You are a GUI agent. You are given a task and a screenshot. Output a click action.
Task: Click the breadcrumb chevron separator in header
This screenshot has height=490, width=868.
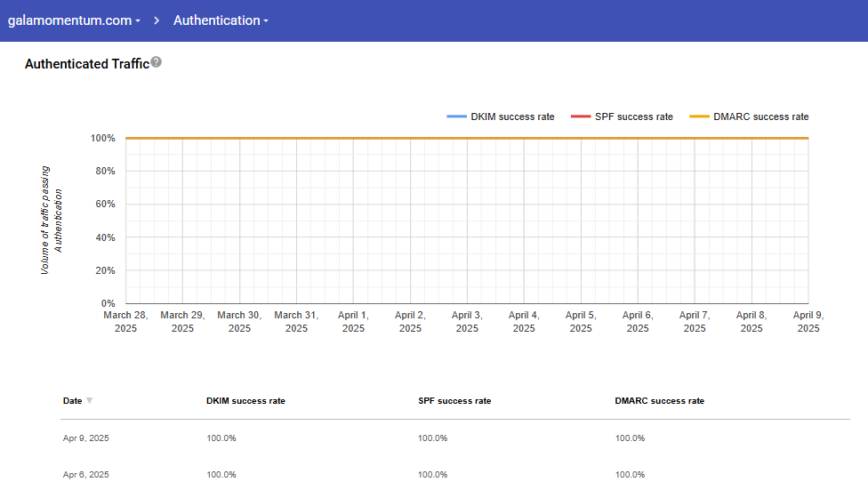pyautogui.click(x=157, y=20)
